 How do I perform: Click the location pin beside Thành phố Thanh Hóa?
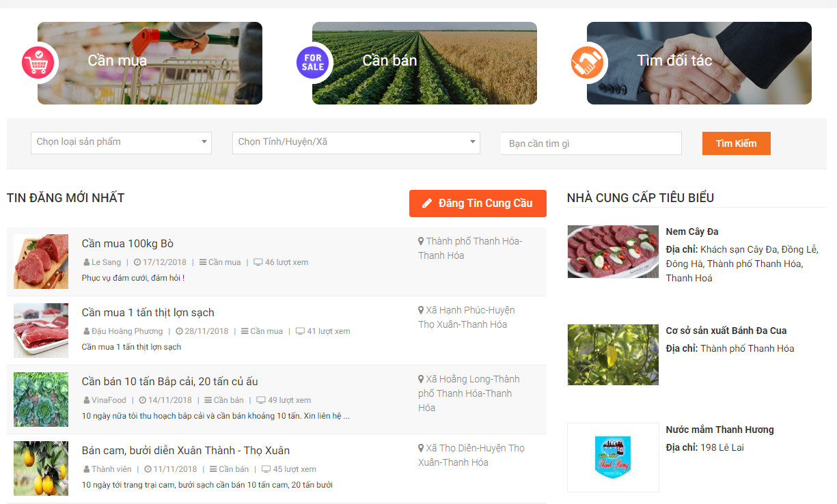tap(421, 241)
